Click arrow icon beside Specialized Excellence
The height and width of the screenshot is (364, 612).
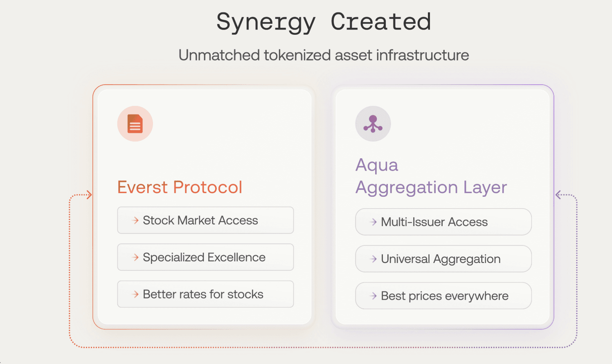coord(135,257)
